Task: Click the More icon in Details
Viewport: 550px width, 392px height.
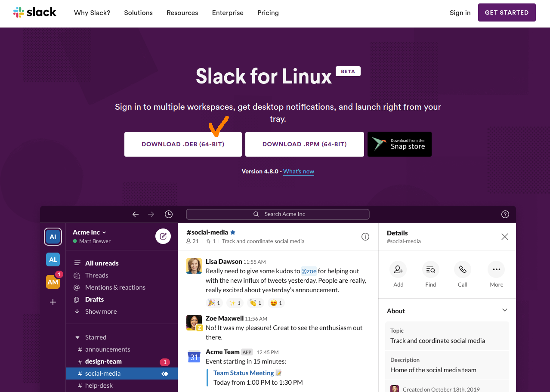Action: pyautogui.click(x=496, y=270)
